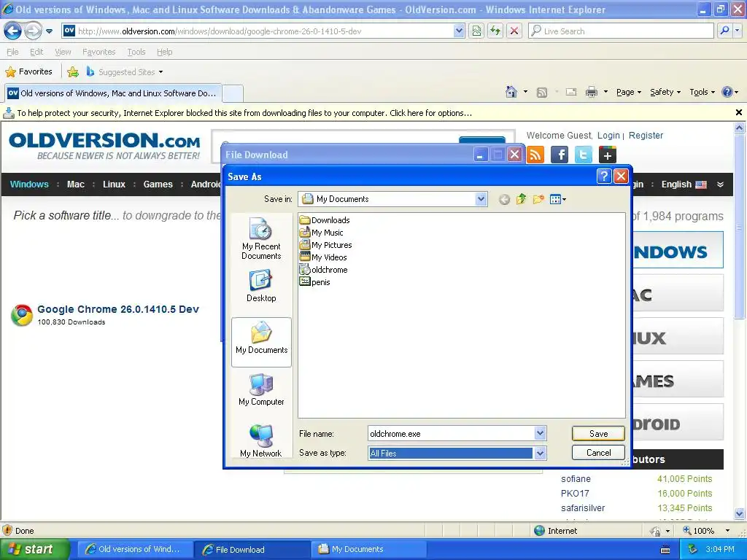Image resolution: width=747 pixels, height=560 pixels.
Task: Click the RSS feeds icon in command bar
Action: 542,93
